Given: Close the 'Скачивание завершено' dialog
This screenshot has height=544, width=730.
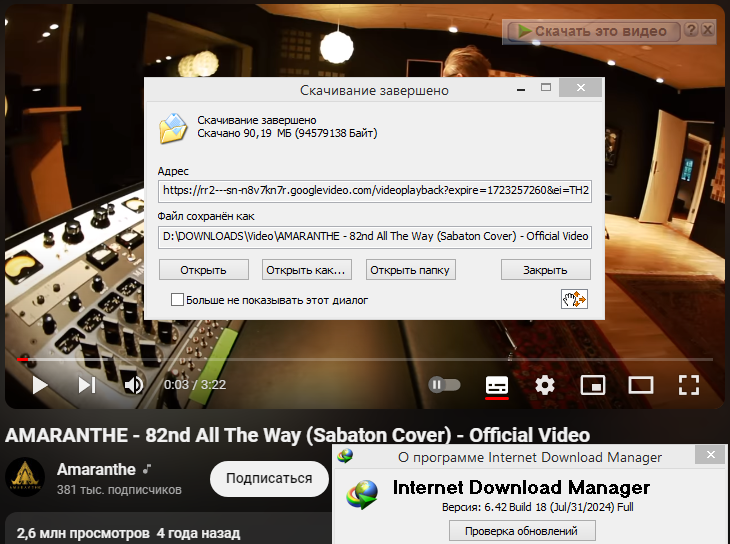Looking at the screenshot, I should [580, 88].
